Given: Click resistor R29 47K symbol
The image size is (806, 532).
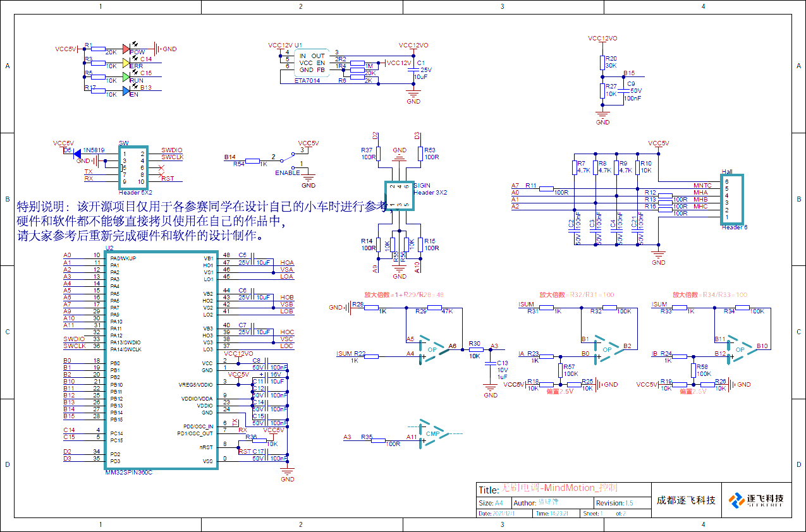Looking at the screenshot, I should (x=434, y=308).
